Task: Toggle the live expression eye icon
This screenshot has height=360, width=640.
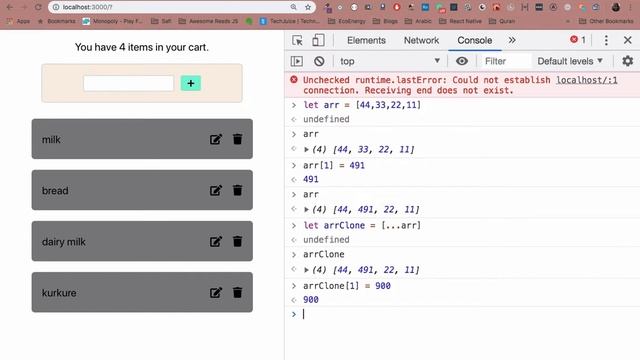Action: (x=462, y=61)
